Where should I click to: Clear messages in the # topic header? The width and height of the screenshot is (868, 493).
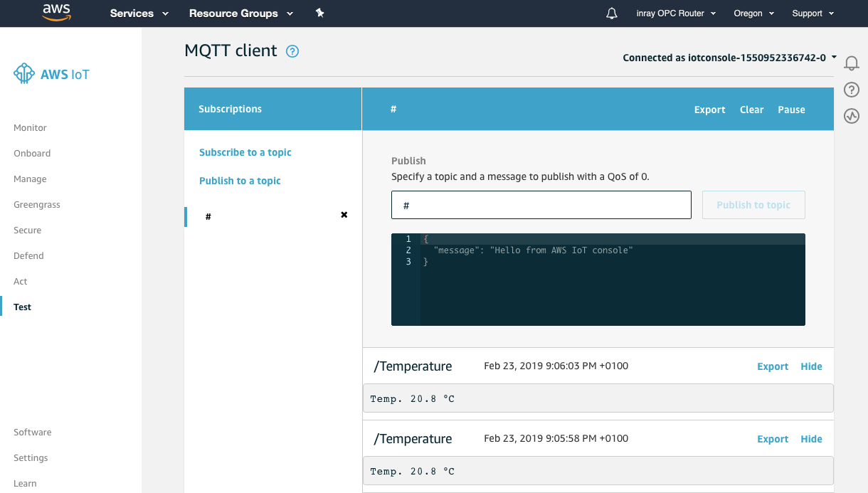coord(751,110)
